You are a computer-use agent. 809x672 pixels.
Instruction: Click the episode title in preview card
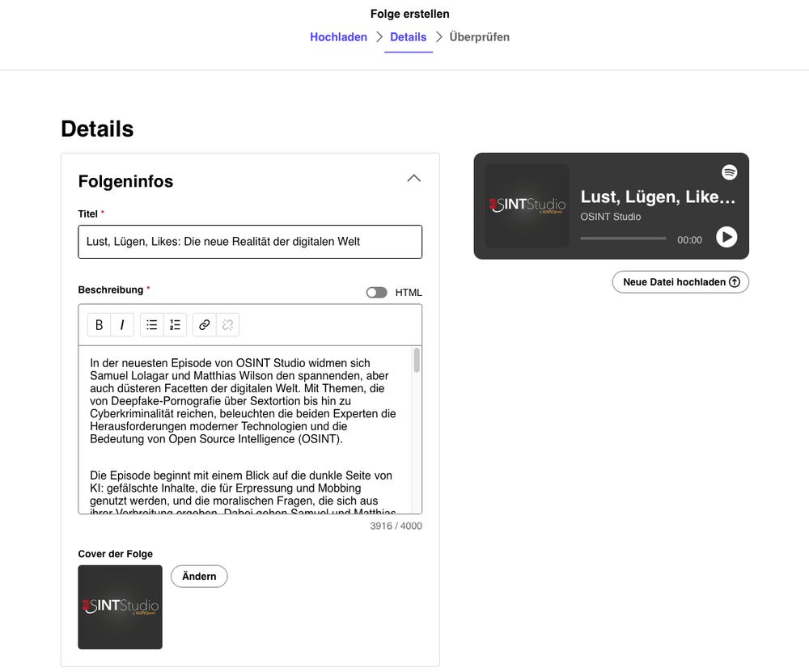point(658,197)
